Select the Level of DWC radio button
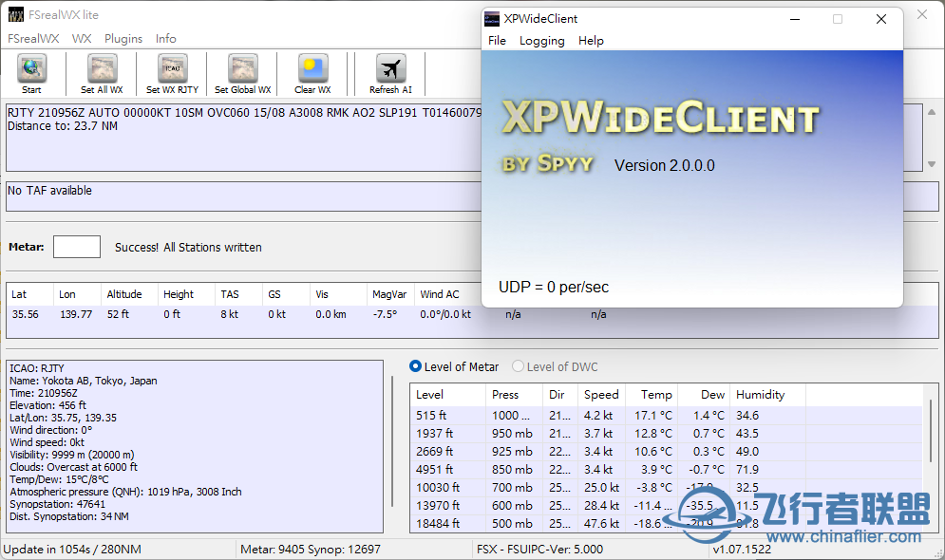This screenshot has height=560, width=945. [518, 366]
